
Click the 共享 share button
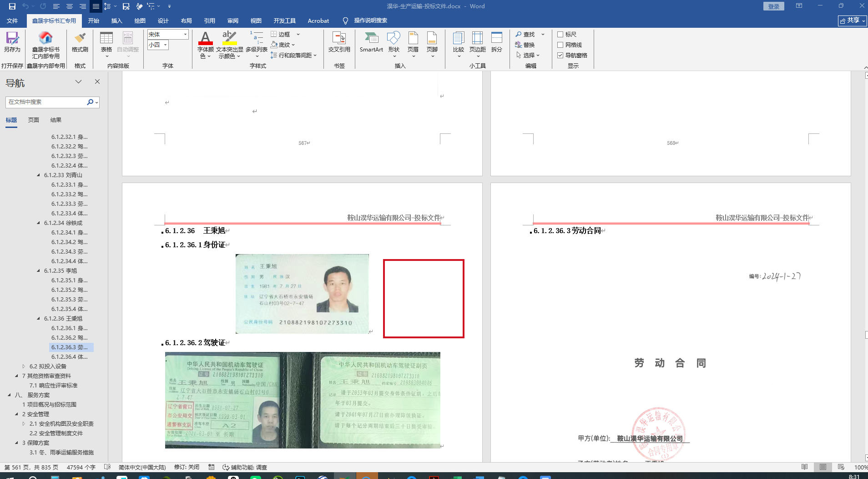pos(852,20)
